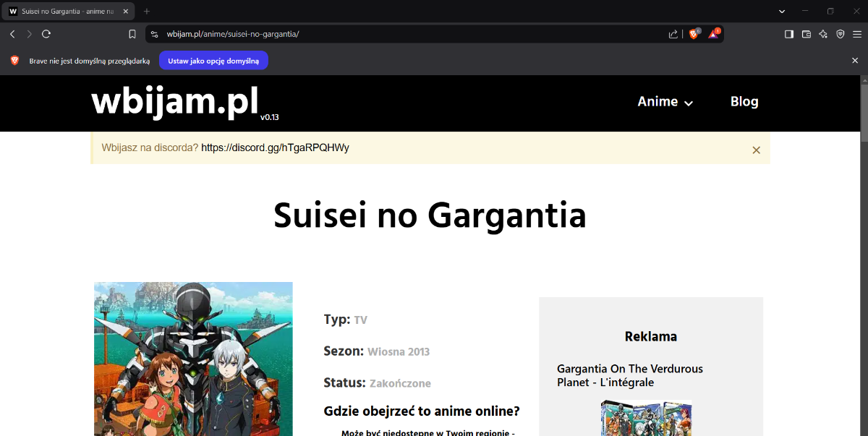This screenshot has width=868, height=436.
Task: Open Brave VPN shield icon
Action: tap(841, 34)
